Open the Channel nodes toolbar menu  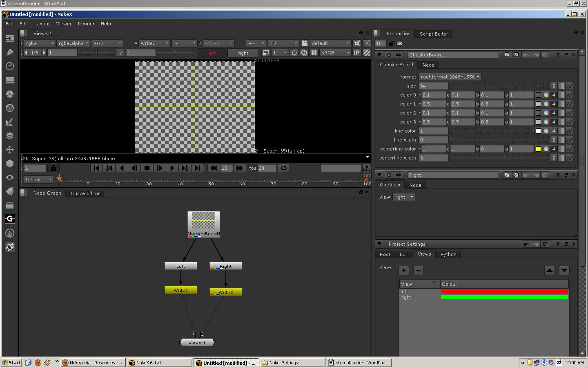pyautogui.click(x=10, y=80)
